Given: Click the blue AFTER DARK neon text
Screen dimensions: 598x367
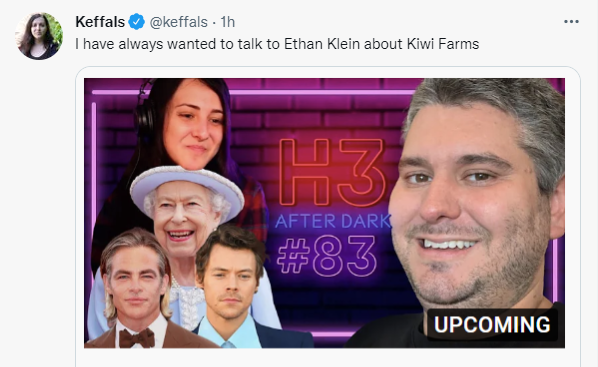Looking at the screenshot, I should coord(333,221).
